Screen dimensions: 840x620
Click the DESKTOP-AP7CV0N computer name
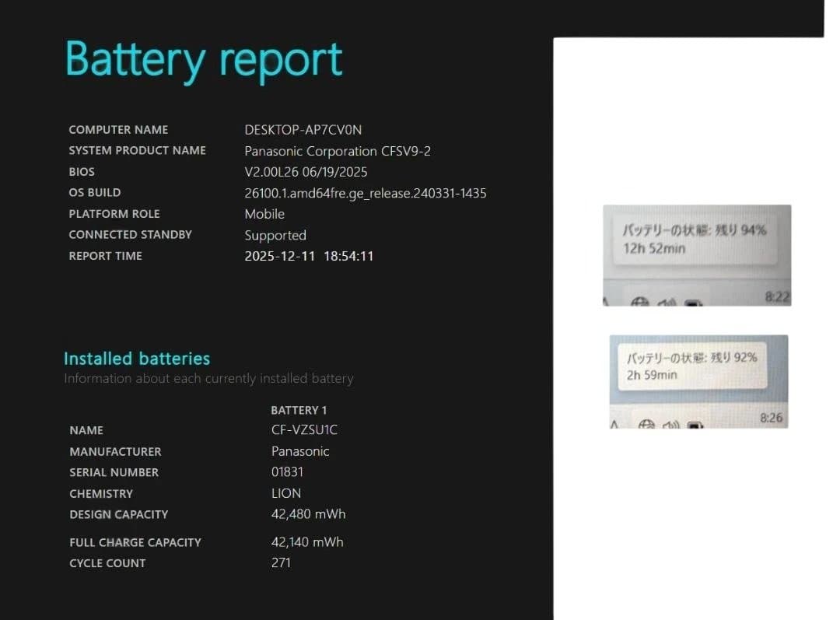pyautogui.click(x=303, y=130)
